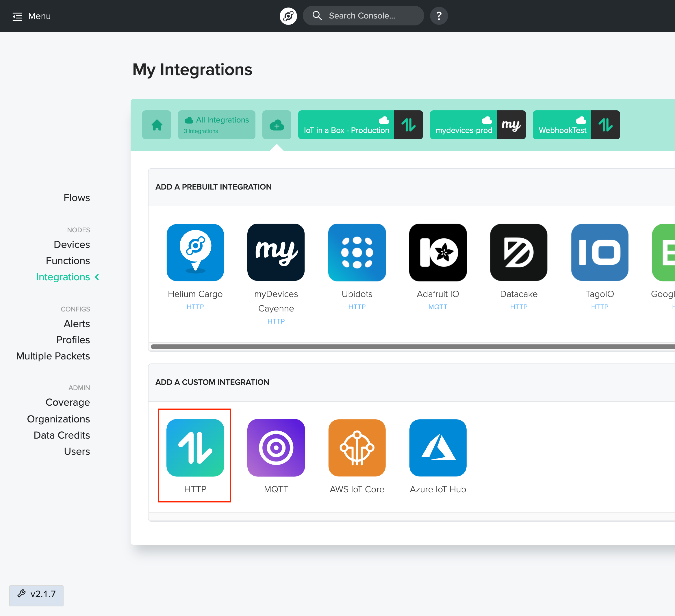675x616 pixels.
Task: Open Flows in the sidebar
Action: click(77, 198)
